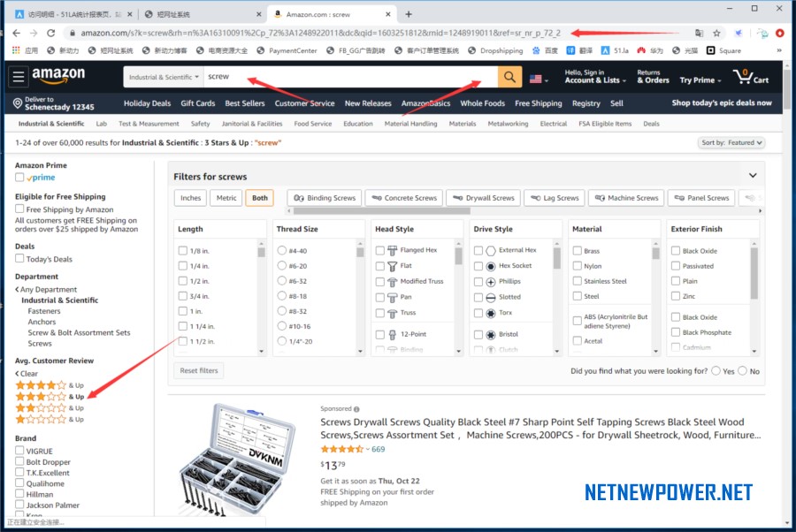Switch to the Inches units filter
Screen dimensions: 796x532
pyautogui.click(x=190, y=198)
